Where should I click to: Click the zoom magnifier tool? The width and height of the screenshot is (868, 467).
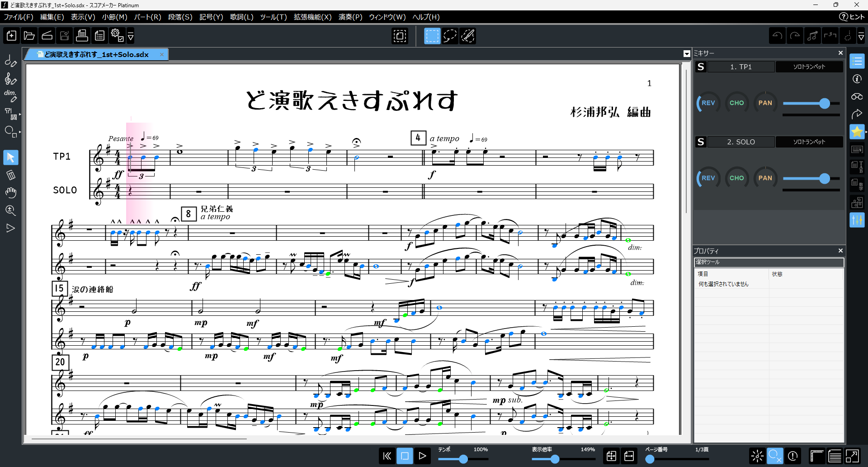click(10, 210)
